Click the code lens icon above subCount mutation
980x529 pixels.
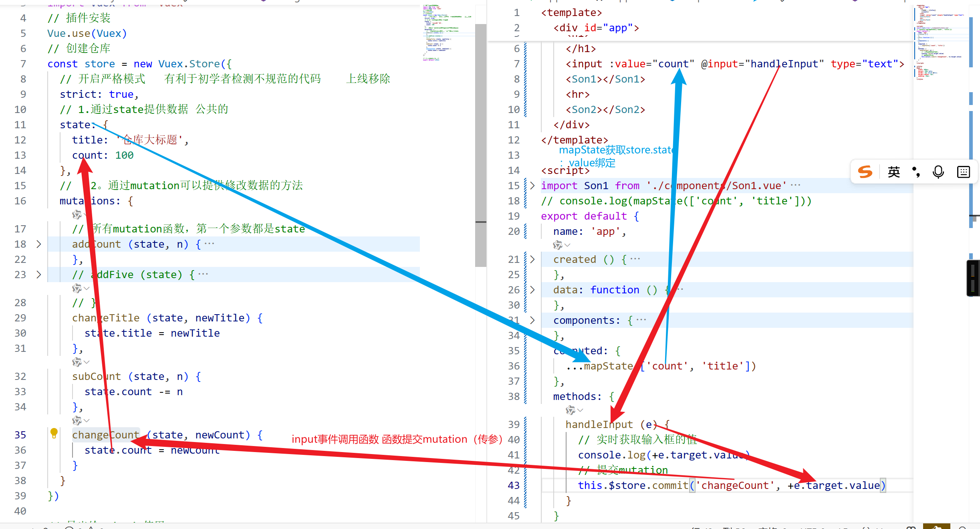pyautogui.click(x=77, y=362)
